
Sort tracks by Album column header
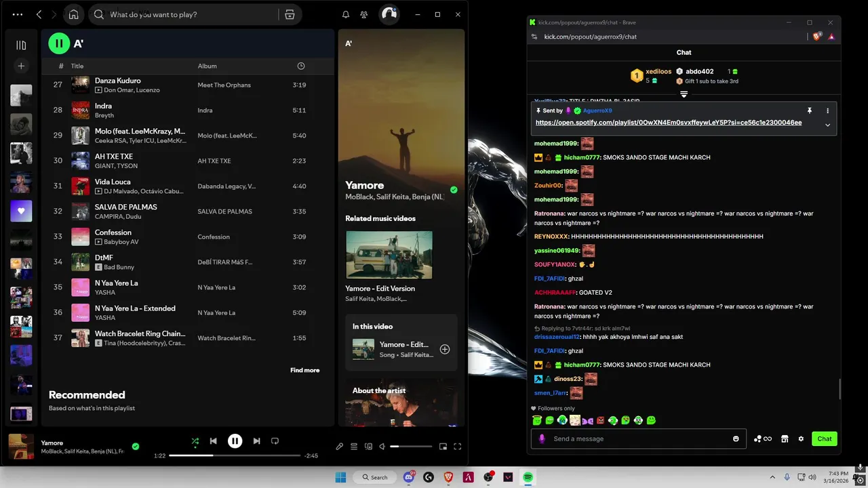pos(208,66)
